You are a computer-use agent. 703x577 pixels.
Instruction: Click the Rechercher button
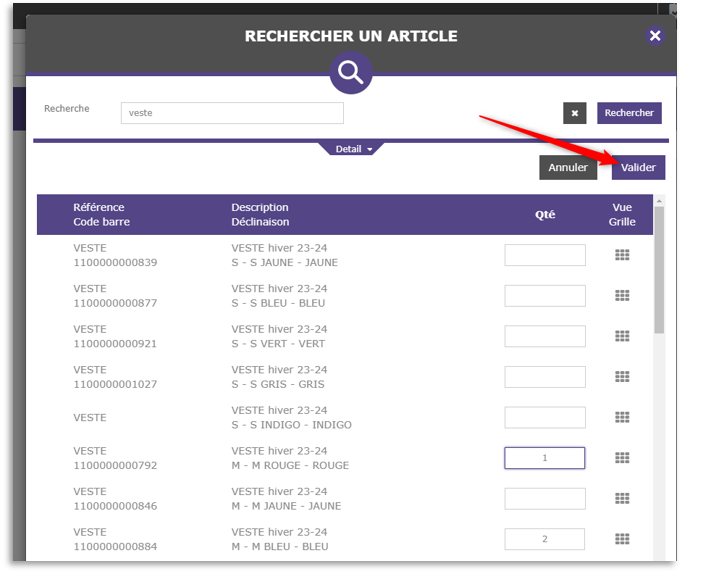[629, 113]
